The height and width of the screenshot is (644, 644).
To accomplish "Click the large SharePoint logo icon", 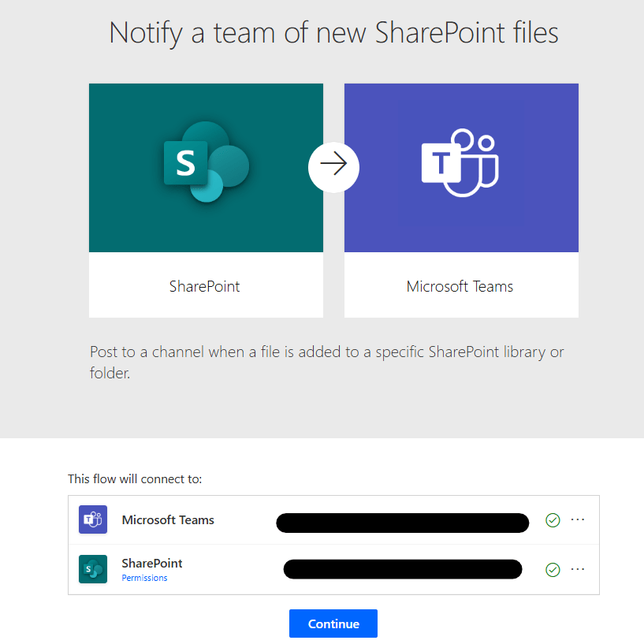I will (x=206, y=162).
